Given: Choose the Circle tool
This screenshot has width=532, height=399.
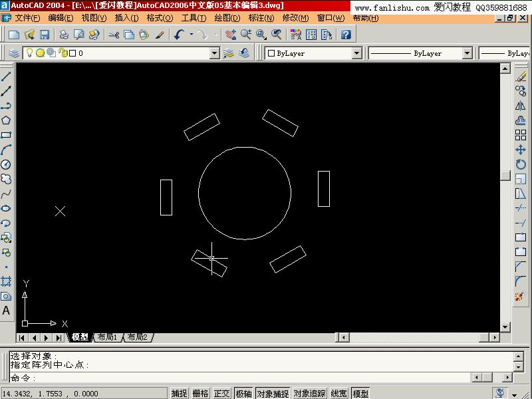Looking at the screenshot, I should (x=6, y=164).
